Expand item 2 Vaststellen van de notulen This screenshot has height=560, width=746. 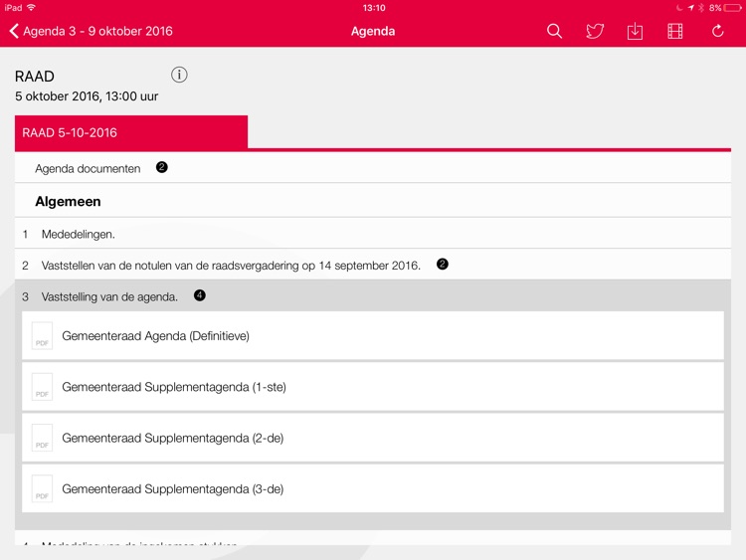pyautogui.click(x=373, y=265)
